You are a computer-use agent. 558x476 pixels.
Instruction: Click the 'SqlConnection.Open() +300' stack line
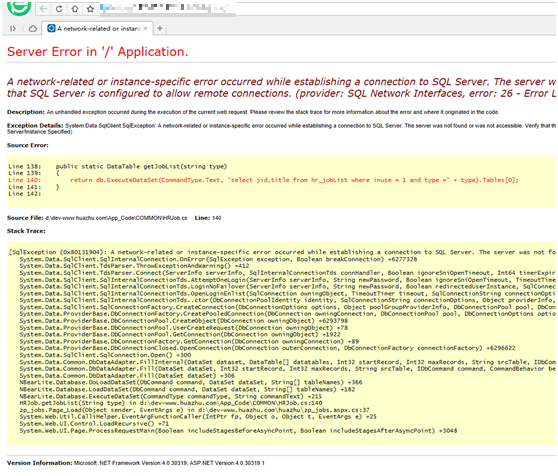[x=105, y=355]
